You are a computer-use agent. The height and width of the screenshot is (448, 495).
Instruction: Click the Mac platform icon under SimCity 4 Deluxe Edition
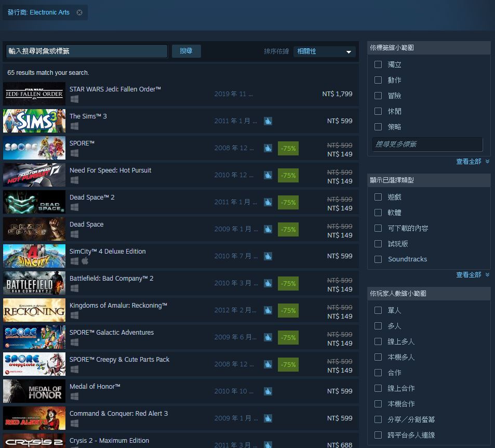coord(85,261)
